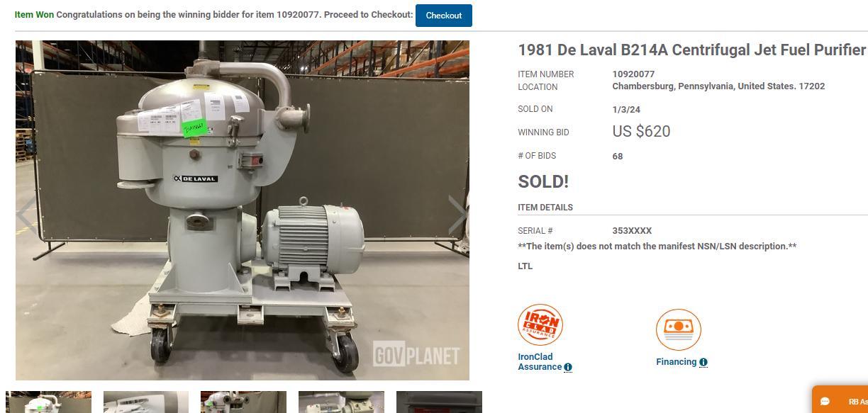Open the Financing info tooltip icon
The height and width of the screenshot is (413, 868).
pos(703,362)
